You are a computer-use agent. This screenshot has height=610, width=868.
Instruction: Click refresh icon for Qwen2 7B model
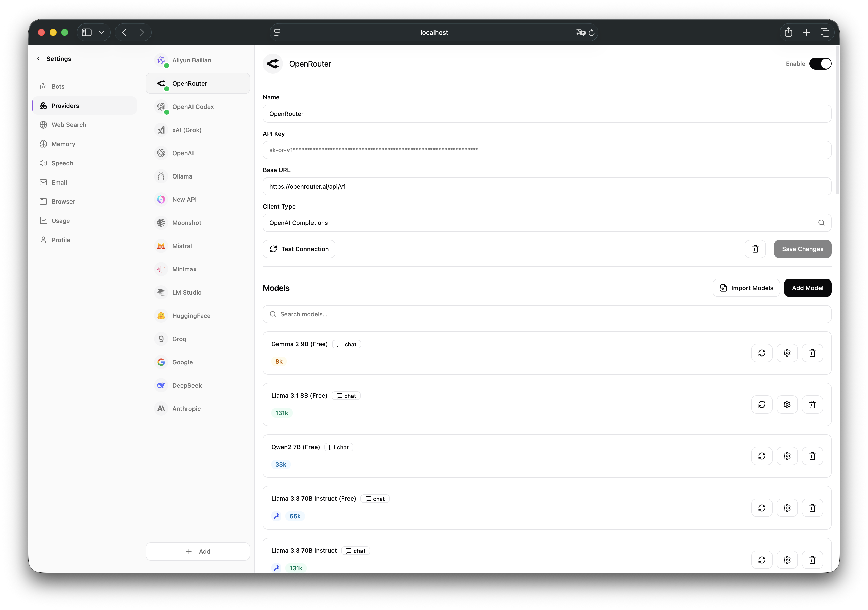[761, 456]
